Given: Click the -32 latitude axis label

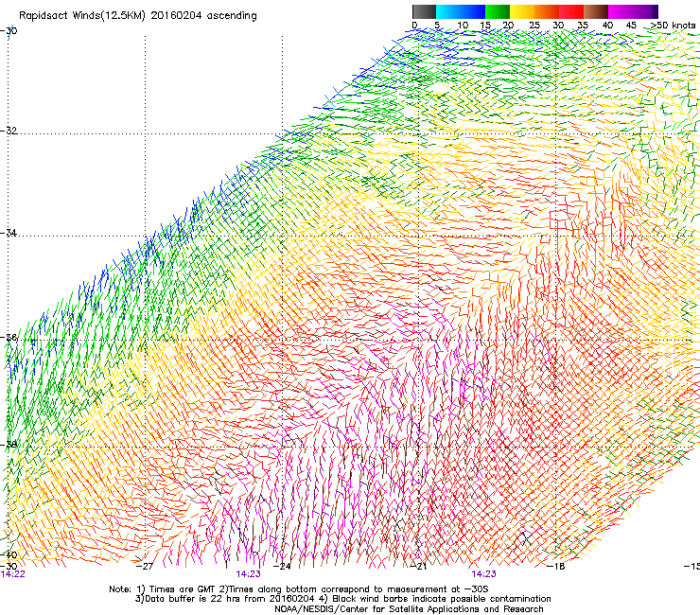Looking at the screenshot, I should (9, 131).
